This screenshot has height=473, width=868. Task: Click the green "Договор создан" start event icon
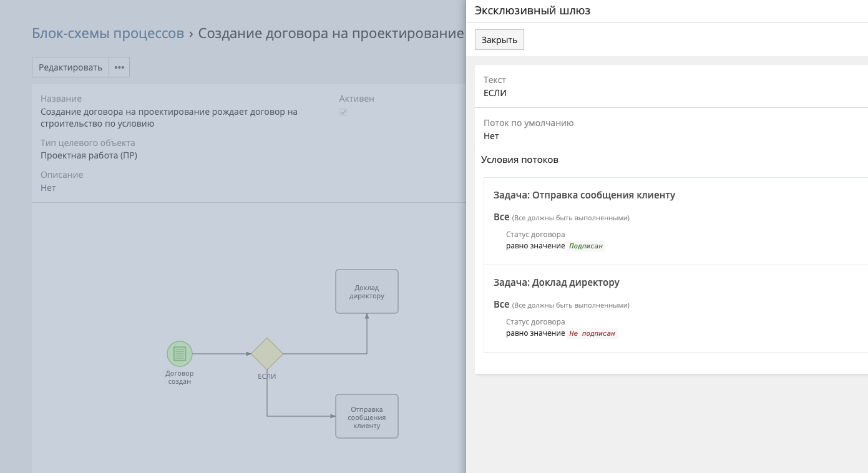click(x=180, y=354)
